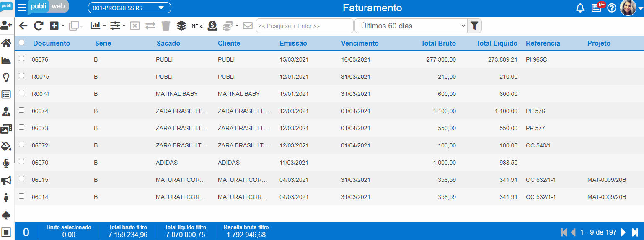Expand the stacked coins dropdown arrow

pyautogui.click(x=237, y=26)
